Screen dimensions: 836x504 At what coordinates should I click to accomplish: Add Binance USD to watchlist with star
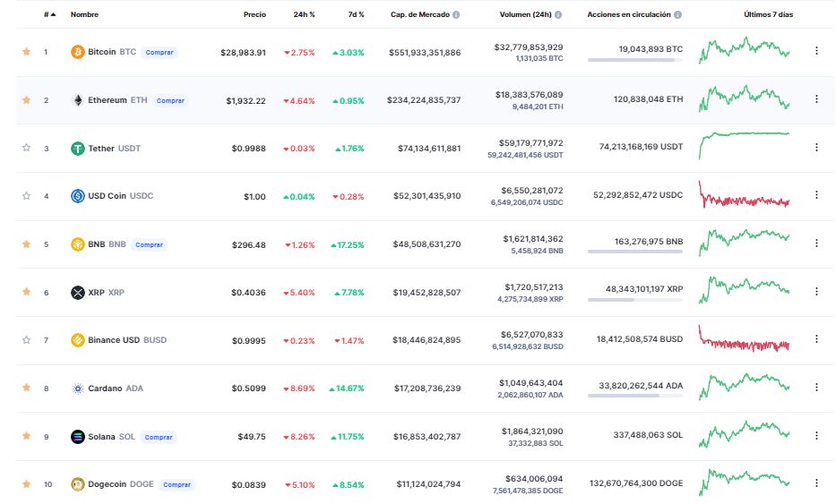(x=26, y=339)
